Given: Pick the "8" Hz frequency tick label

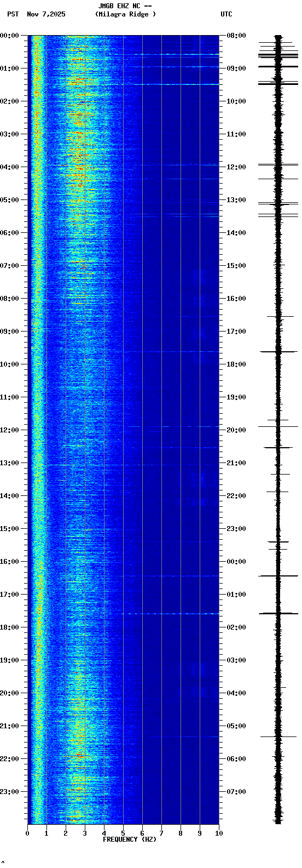Looking at the screenshot, I should pos(181,833).
